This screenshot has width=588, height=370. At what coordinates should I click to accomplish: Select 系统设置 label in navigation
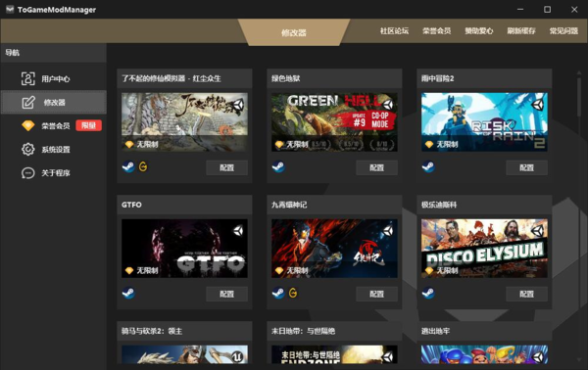point(56,150)
